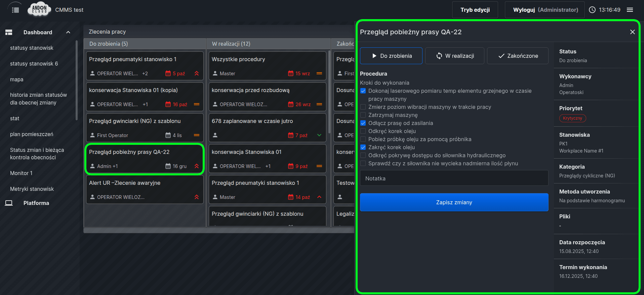The height and width of the screenshot is (295, 644).
Task: Click Wyloguj (Administrator) button
Action: pyautogui.click(x=545, y=10)
